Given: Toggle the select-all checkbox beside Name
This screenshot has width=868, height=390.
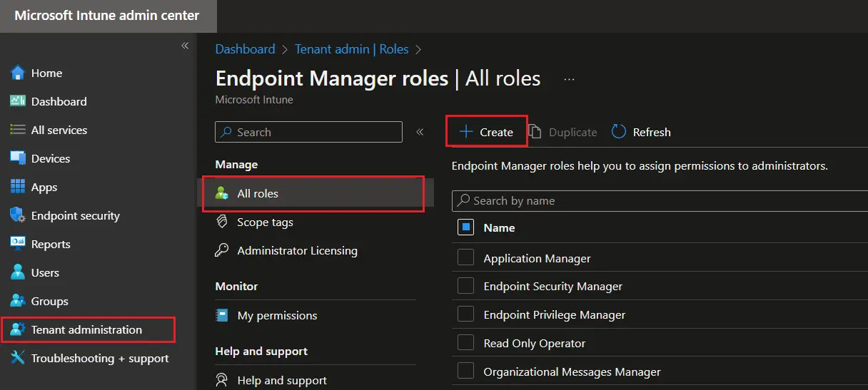Looking at the screenshot, I should coord(465,227).
